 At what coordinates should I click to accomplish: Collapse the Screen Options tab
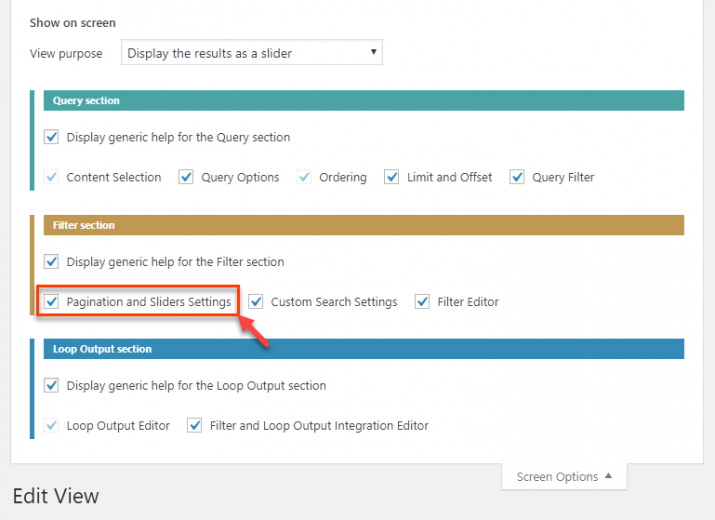click(x=564, y=477)
